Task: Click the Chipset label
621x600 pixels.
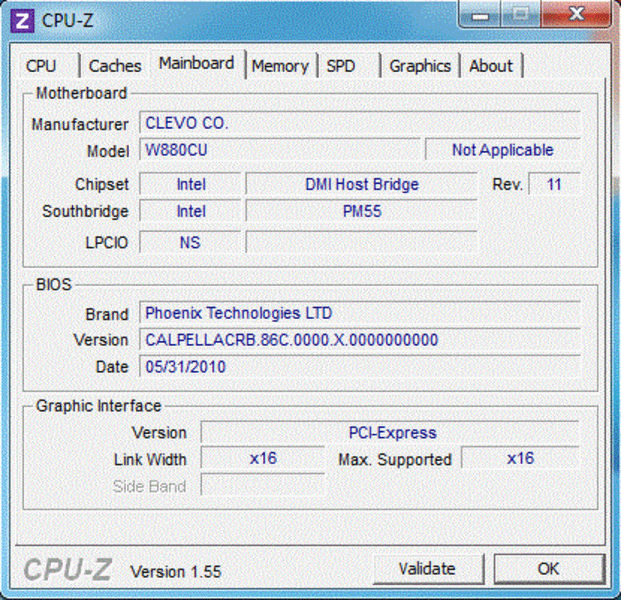Action: click(x=102, y=185)
